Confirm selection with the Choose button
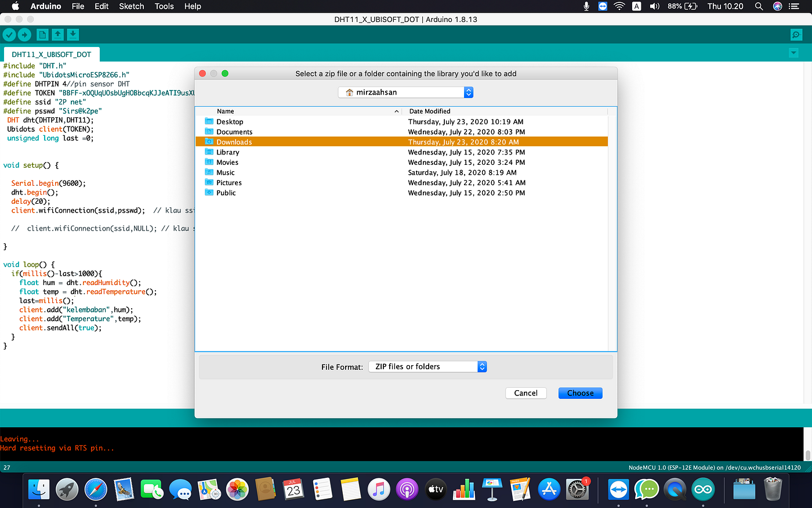The image size is (812, 508). pos(580,393)
